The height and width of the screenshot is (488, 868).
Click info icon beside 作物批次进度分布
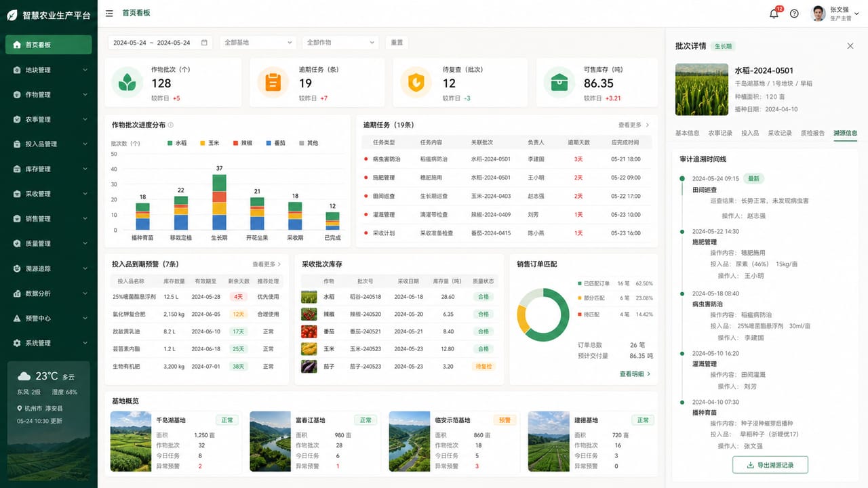(170, 125)
